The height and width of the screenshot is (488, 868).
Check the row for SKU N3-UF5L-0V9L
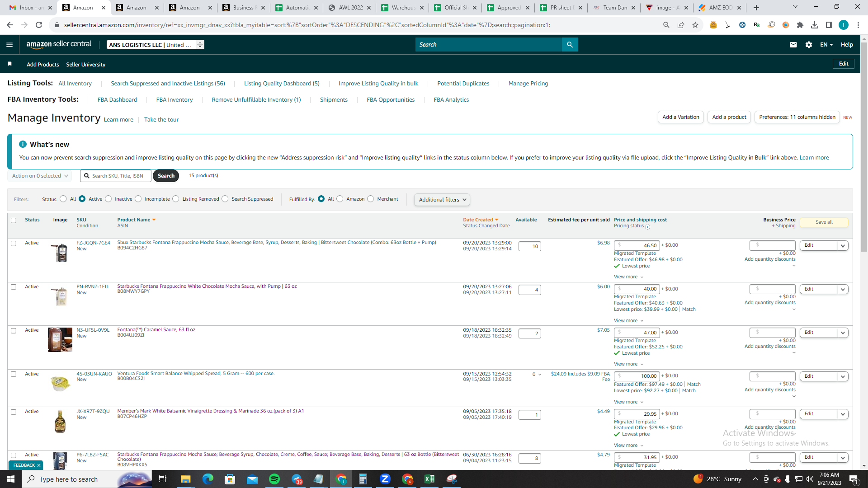coord(14,331)
